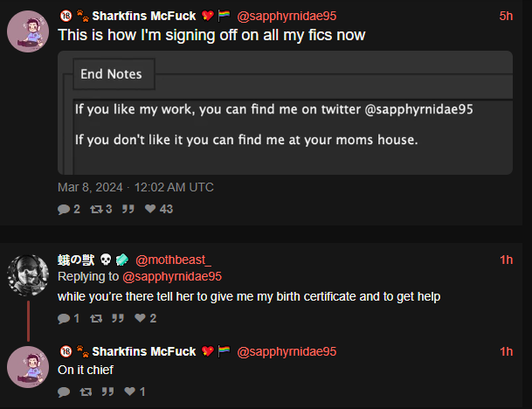Viewport: 532px width, 409px height.
Task: Click 'Replying to' @sapphyrnidae95 link
Action: pos(172,277)
